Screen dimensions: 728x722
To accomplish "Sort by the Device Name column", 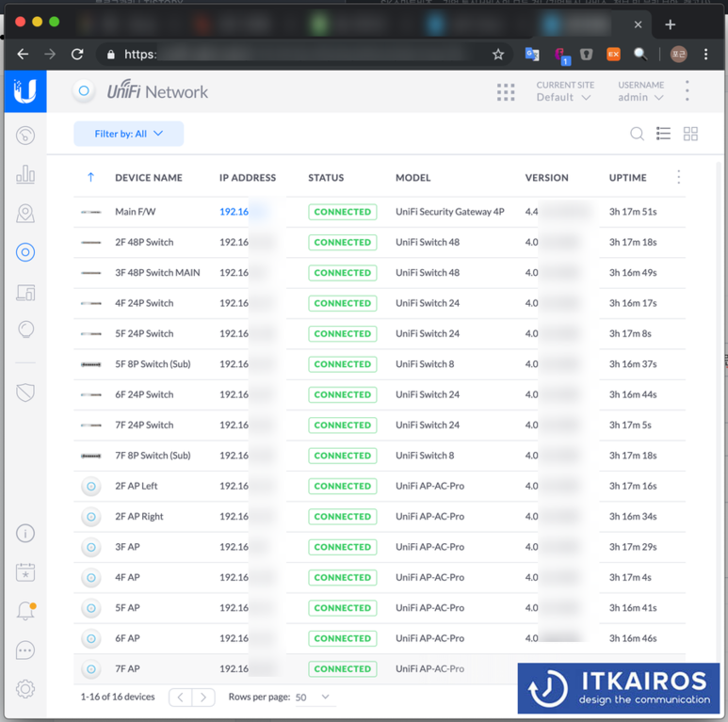I will [x=149, y=178].
